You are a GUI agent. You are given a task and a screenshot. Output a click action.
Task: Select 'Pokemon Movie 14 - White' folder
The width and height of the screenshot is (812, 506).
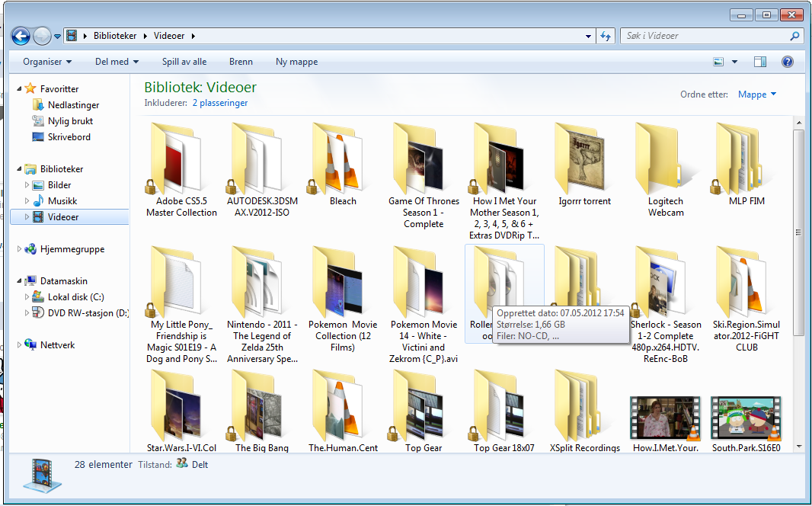point(424,305)
